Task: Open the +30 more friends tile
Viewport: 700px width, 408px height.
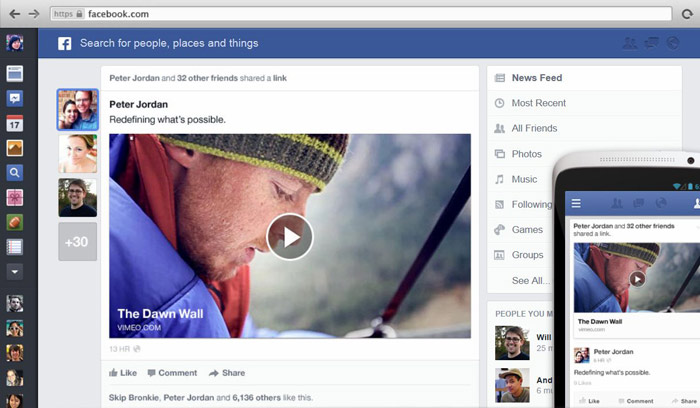Action: pos(77,241)
